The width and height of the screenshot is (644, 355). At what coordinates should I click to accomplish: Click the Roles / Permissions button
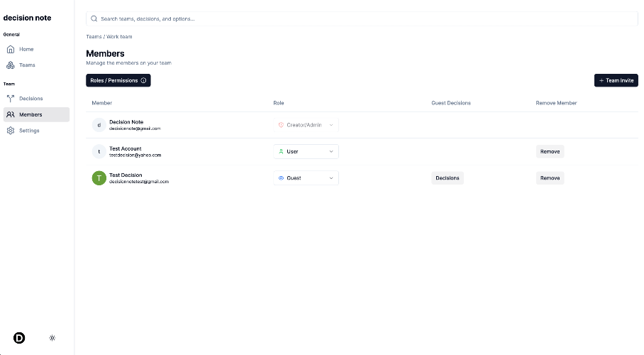click(118, 80)
